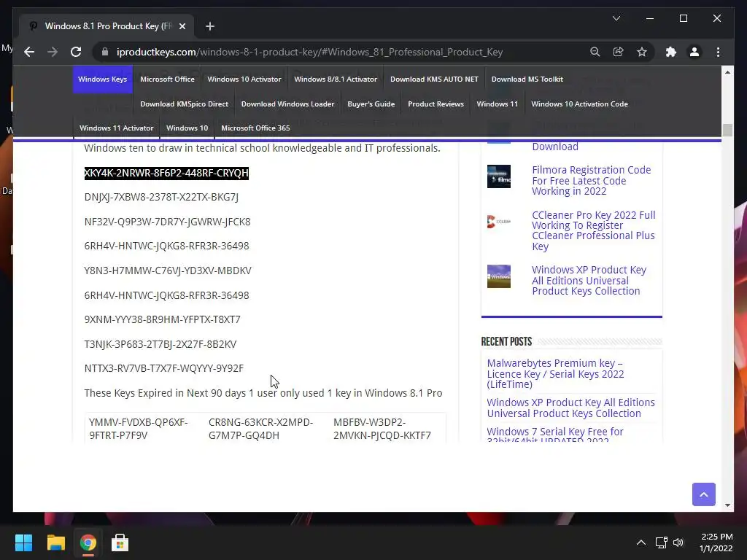747x560 pixels.
Task: Click the highlighted key XKY4K-2NRWR-8F6P2-448RF-CRYQH
Action: [x=166, y=173]
